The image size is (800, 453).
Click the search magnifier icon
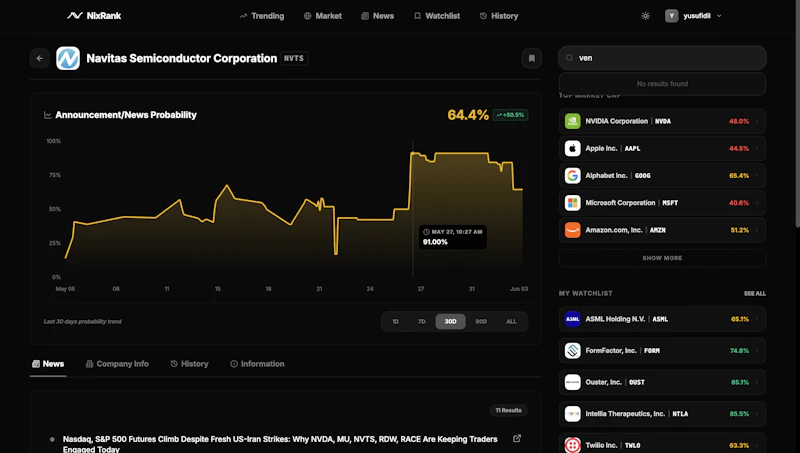click(569, 58)
